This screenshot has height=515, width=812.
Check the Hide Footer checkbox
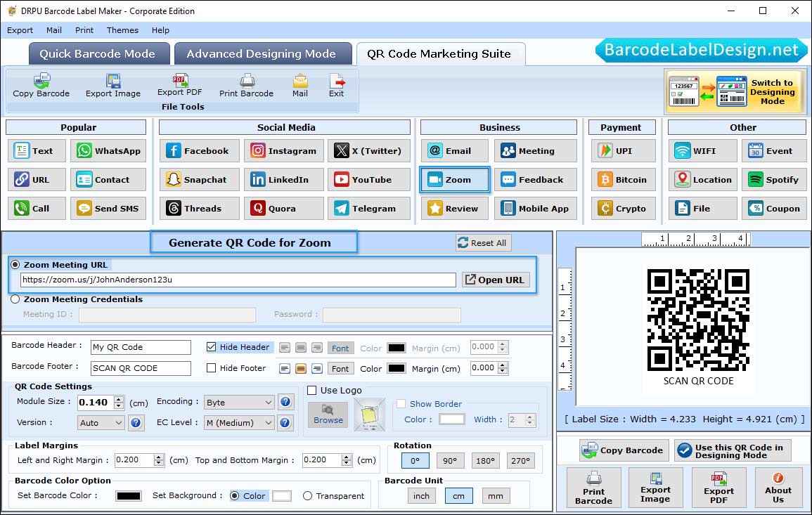click(212, 368)
